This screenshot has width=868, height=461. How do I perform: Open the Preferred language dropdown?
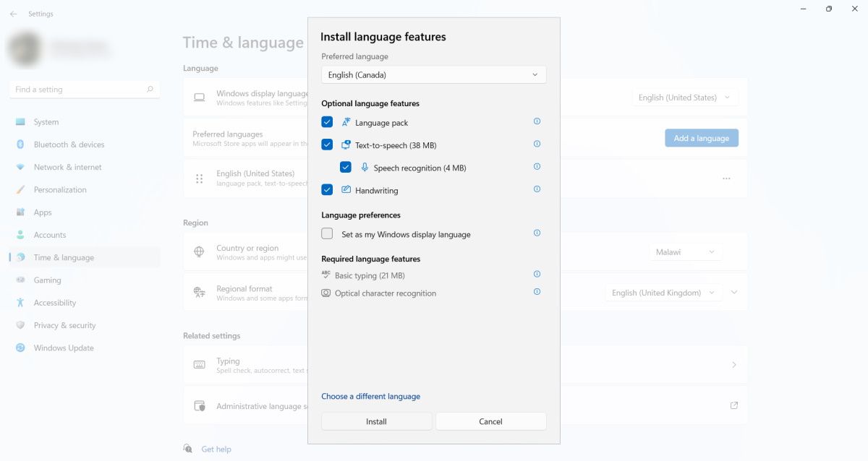coord(433,75)
